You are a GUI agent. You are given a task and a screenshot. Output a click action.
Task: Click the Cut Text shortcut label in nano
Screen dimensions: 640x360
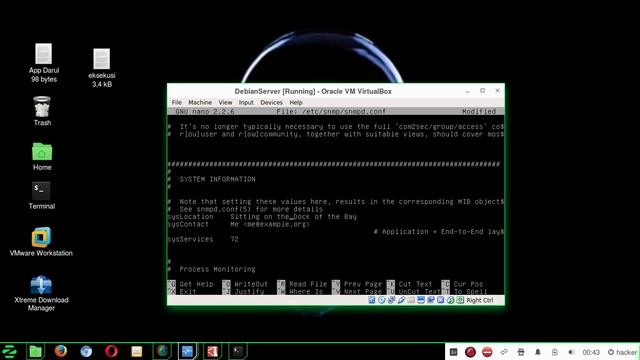point(415,284)
